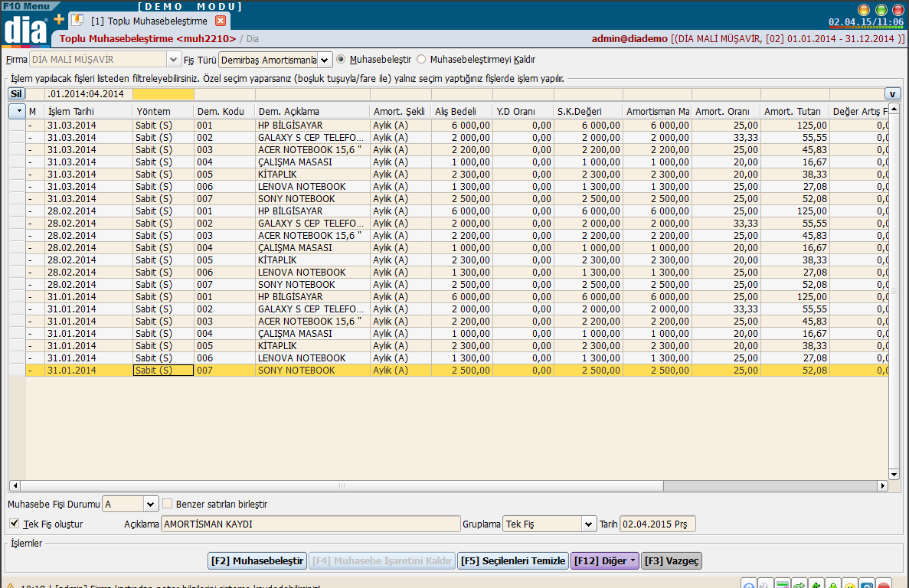909x588 pixels.
Task: Click the date filter cell .01.2014:04.2014
Action: tap(88, 94)
